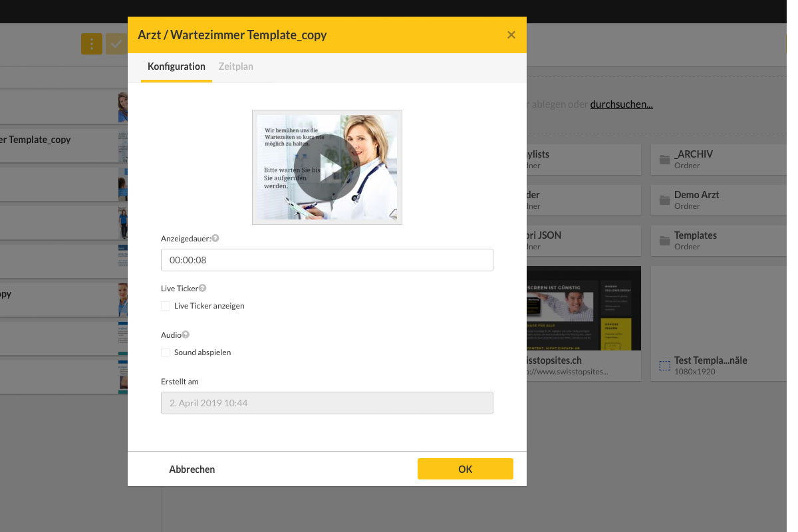Confirm dialog with the OK button
Image resolution: width=798 pixels, height=532 pixels.
pyautogui.click(x=465, y=469)
